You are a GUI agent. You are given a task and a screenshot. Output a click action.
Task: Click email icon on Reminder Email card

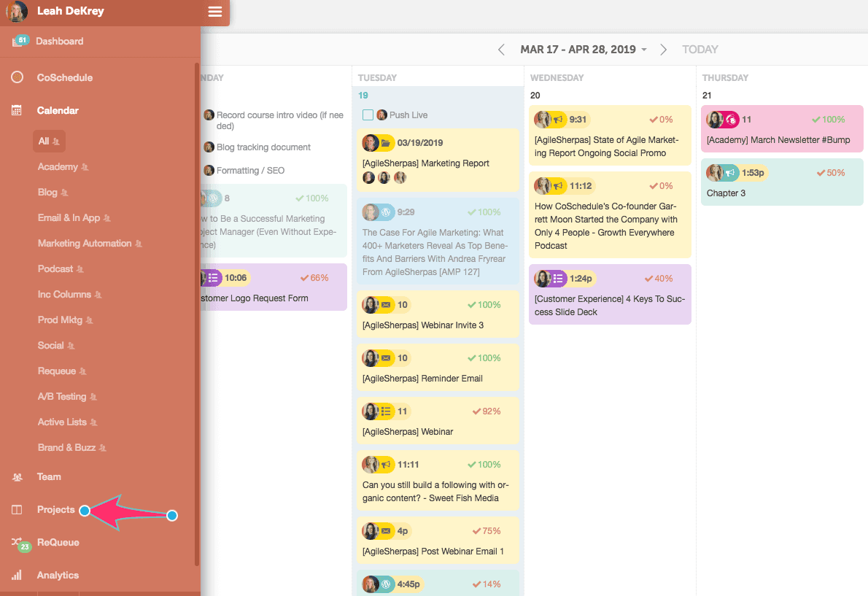tap(386, 358)
